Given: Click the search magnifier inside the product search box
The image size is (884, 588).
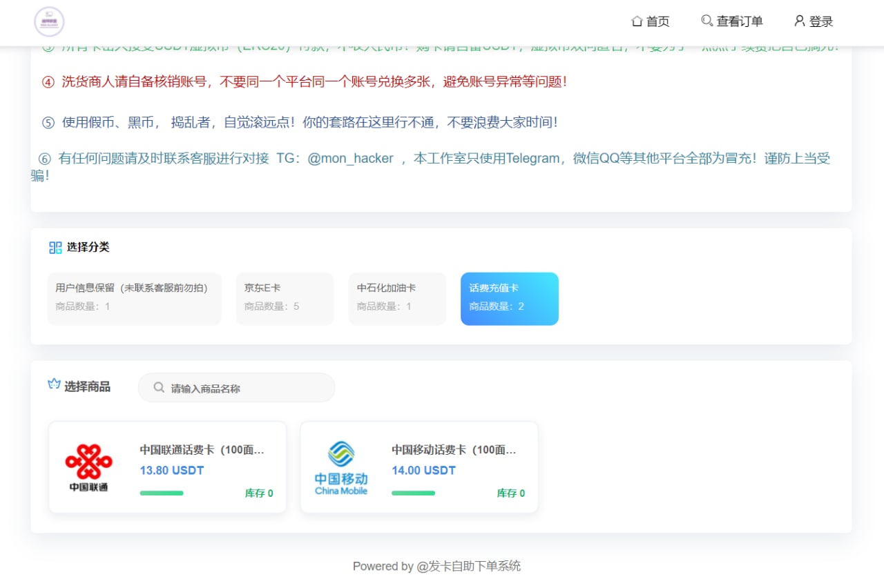Looking at the screenshot, I should pyautogui.click(x=159, y=388).
